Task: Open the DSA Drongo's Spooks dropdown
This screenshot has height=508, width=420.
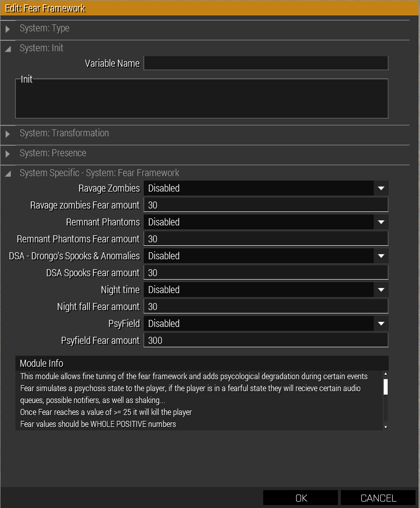Action: tap(381, 256)
